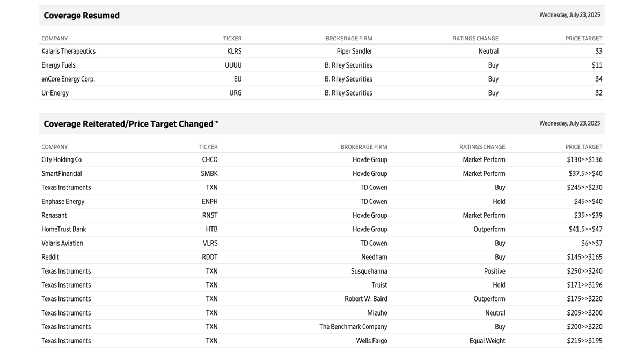
Task: Select the Robert W. Baird brokerage entry
Action: [366, 299]
